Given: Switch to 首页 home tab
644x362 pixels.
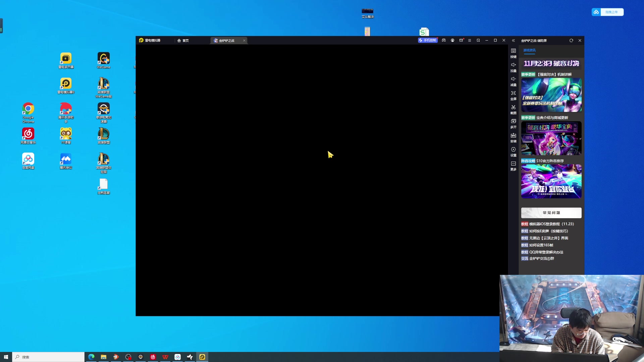Looking at the screenshot, I should (x=183, y=41).
